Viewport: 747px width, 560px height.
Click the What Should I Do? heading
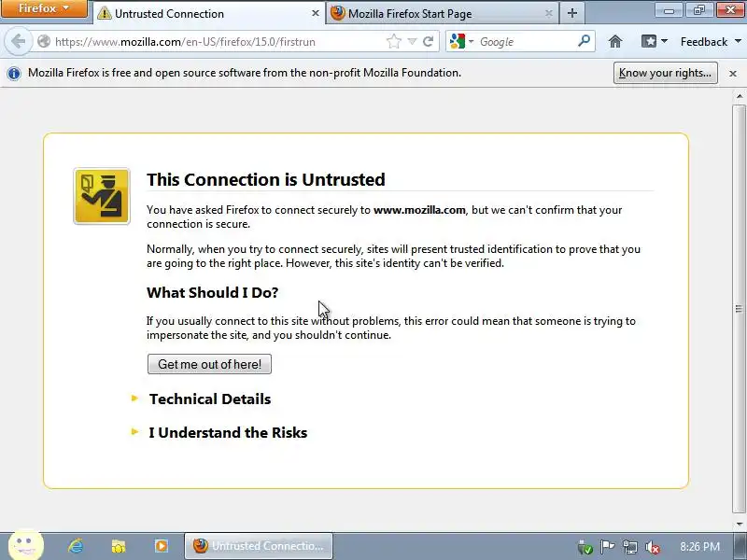(x=213, y=292)
